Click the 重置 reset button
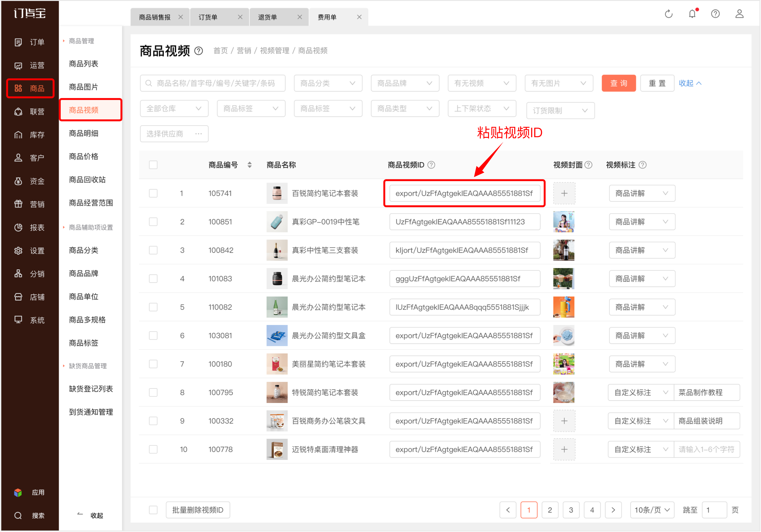Screen dimensions: 761x532 (x=657, y=83)
